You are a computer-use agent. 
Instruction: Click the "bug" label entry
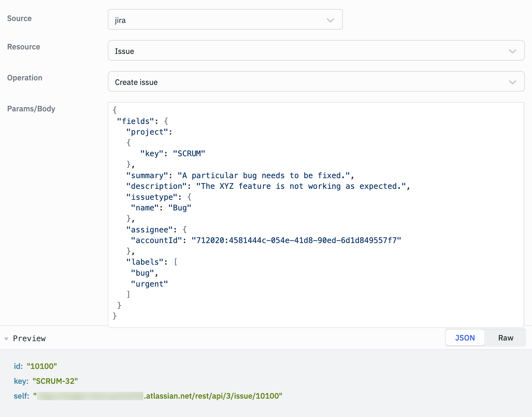coord(144,273)
